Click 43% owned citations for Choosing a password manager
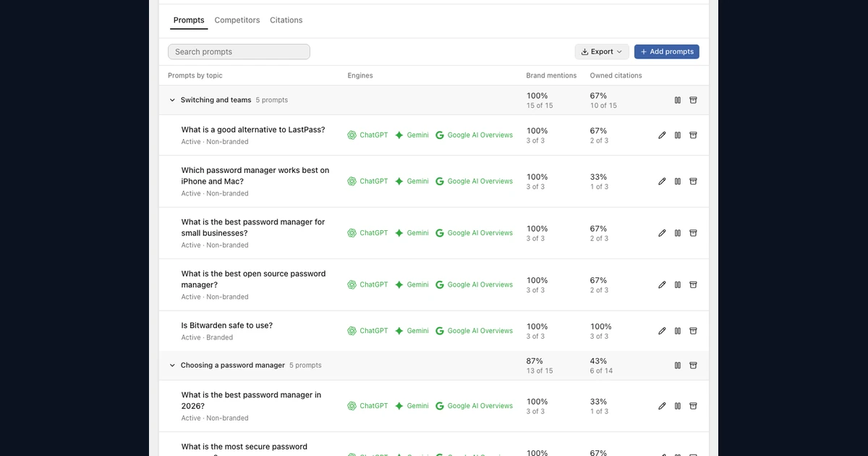 (x=599, y=361)
